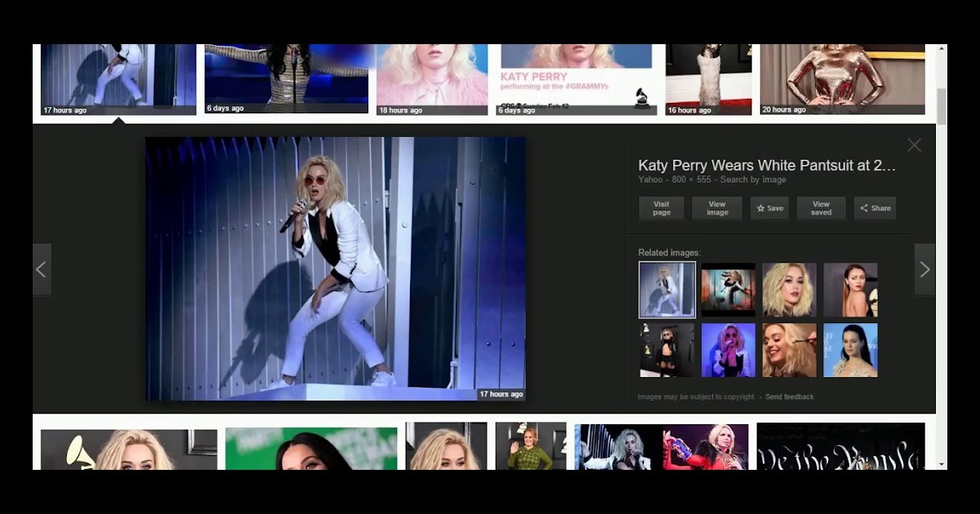Open the top-row thumbnail labeled '16 hours ago'
Image resolution: width=980 pixels, height=514 pixels.
click(709, 79)
